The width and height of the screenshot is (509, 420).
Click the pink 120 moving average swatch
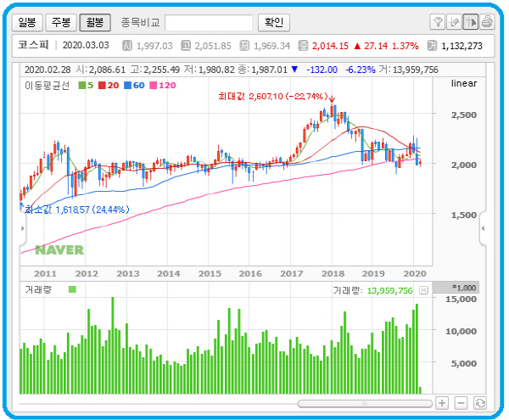[153, 86]
